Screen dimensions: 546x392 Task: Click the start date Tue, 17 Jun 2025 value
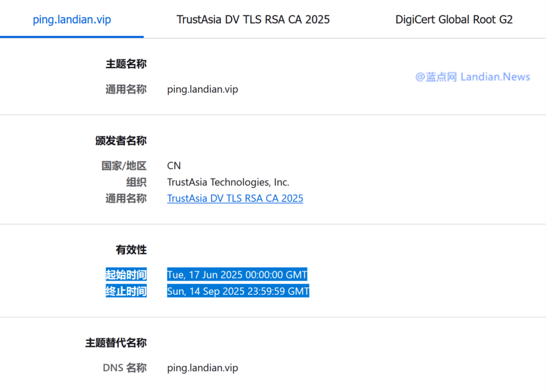(x=237, y=275)
